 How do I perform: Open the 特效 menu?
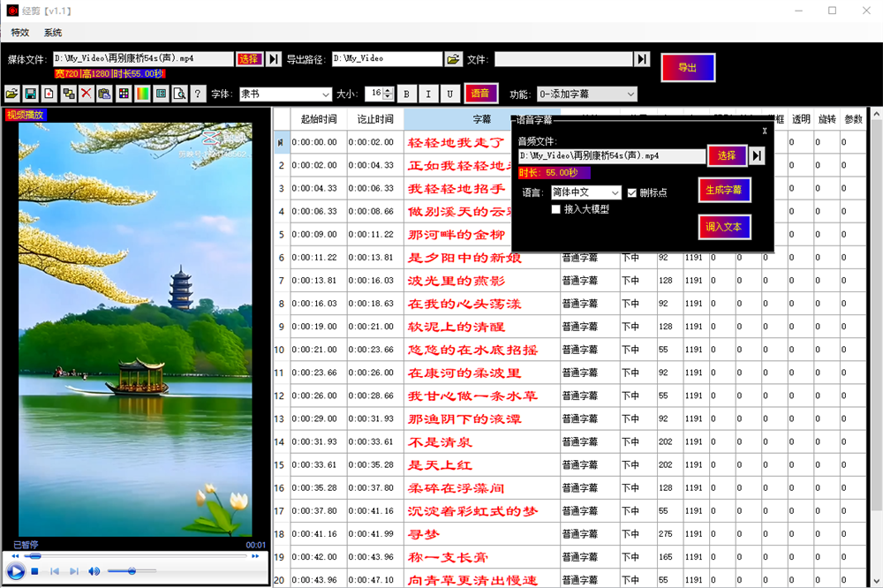19,33
